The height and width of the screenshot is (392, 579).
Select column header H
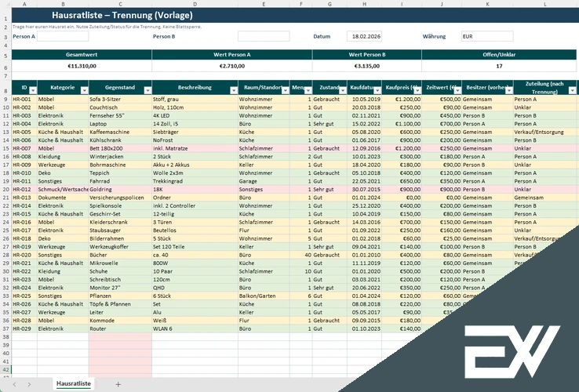point(364,4)
